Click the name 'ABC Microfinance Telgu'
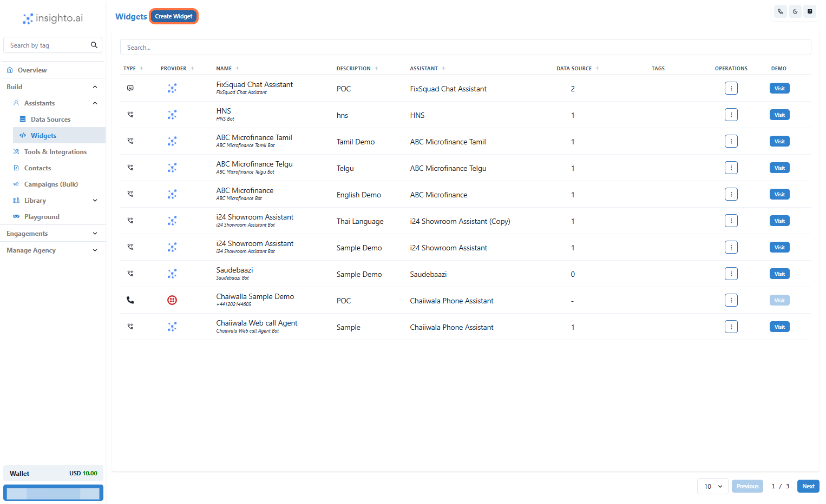 [254, 164]
